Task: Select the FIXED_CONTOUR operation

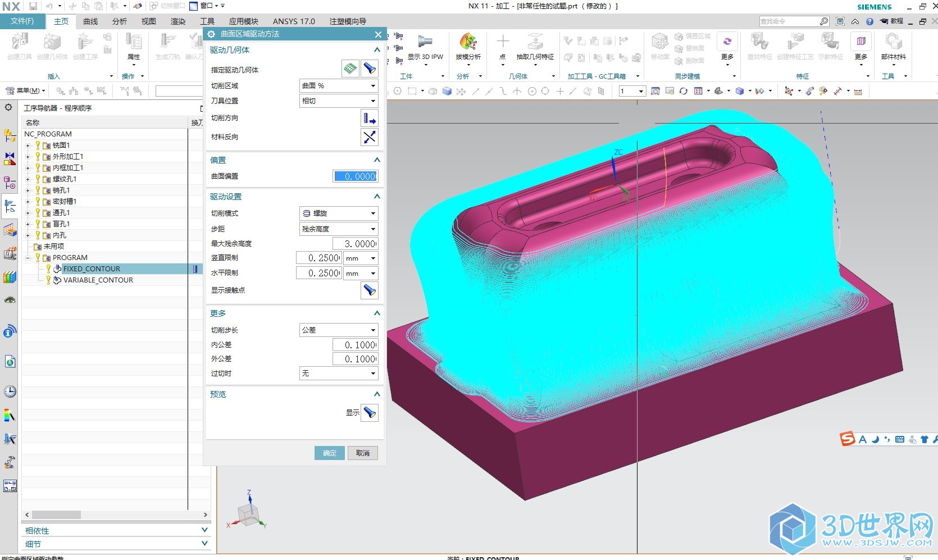Action: 92,269
